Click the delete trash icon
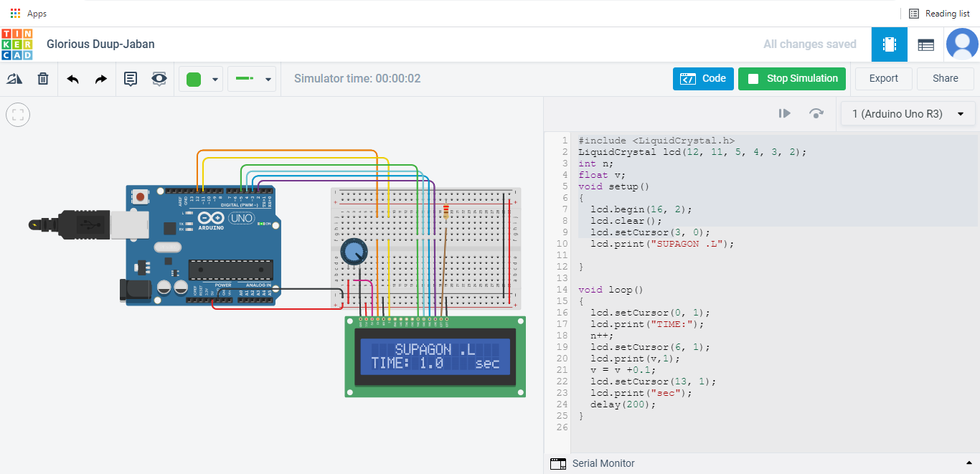 tap(43, 79)
